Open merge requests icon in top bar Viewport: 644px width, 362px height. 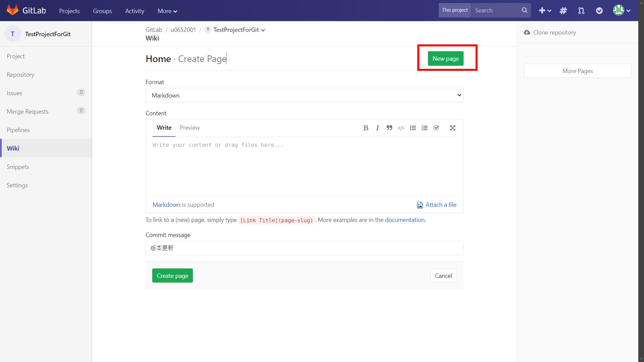click(581, 11)
